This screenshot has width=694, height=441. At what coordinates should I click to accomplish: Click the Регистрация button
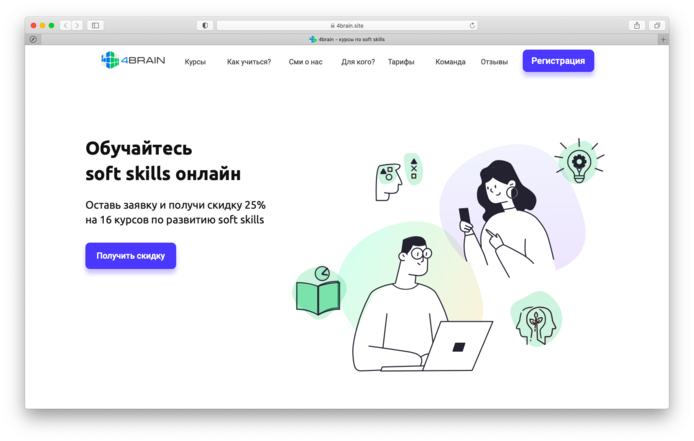[558, 61]
